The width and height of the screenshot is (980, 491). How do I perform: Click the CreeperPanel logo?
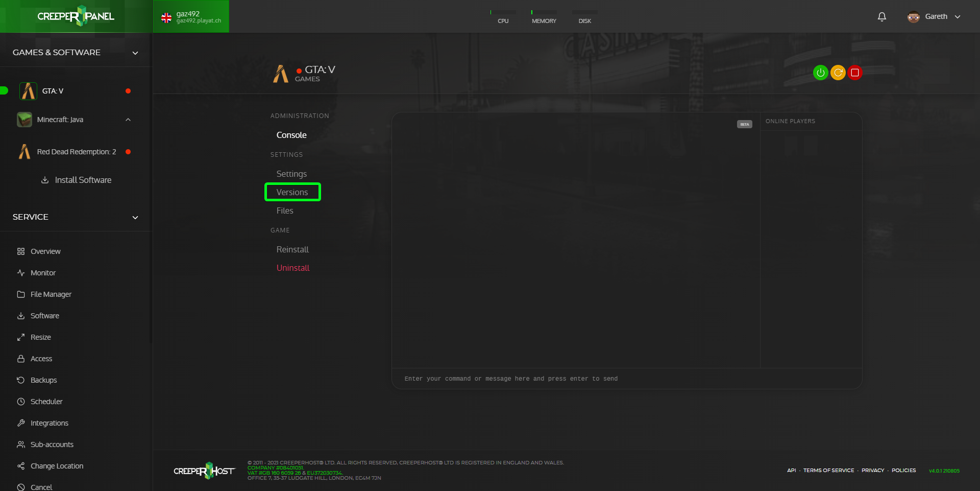[76, 16]
